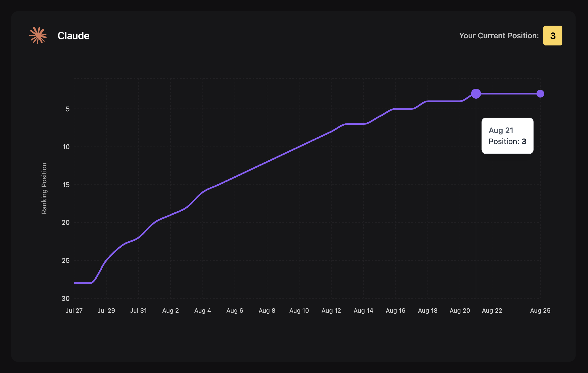
Task: Click the Aug 22 x-axis label
Action: [492, 310]
